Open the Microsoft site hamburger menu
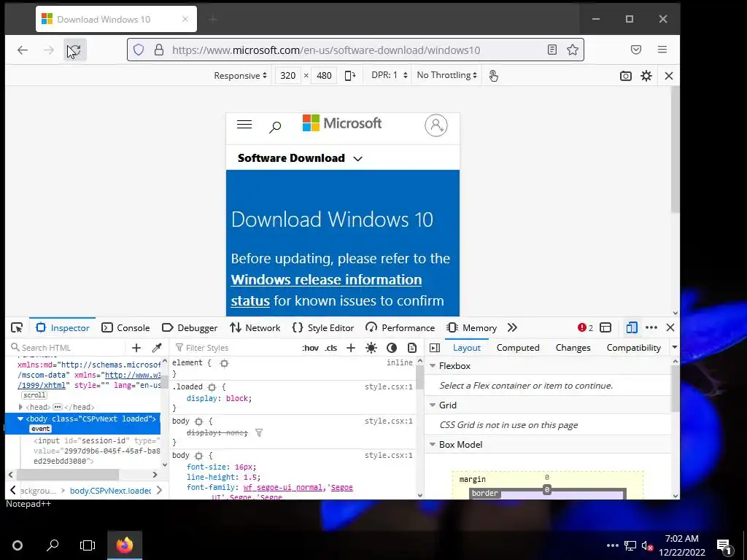747x560 pixels. (x=244, y=125)
